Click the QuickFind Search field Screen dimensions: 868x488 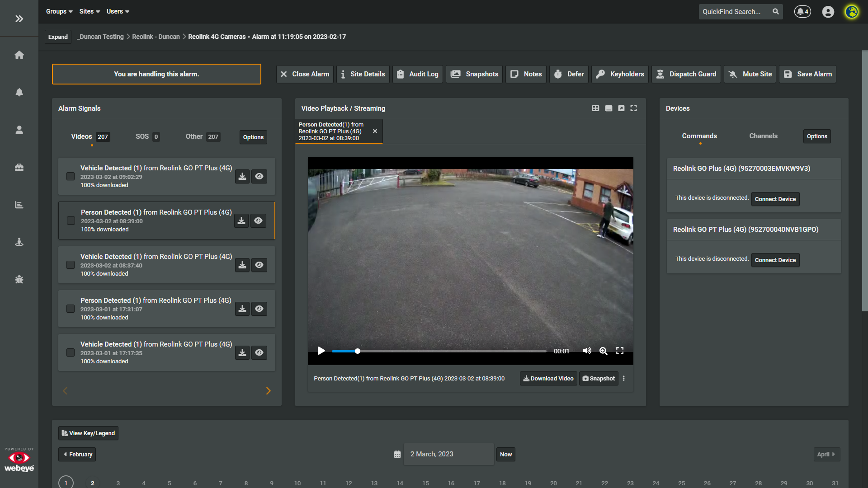pos(735,12)
